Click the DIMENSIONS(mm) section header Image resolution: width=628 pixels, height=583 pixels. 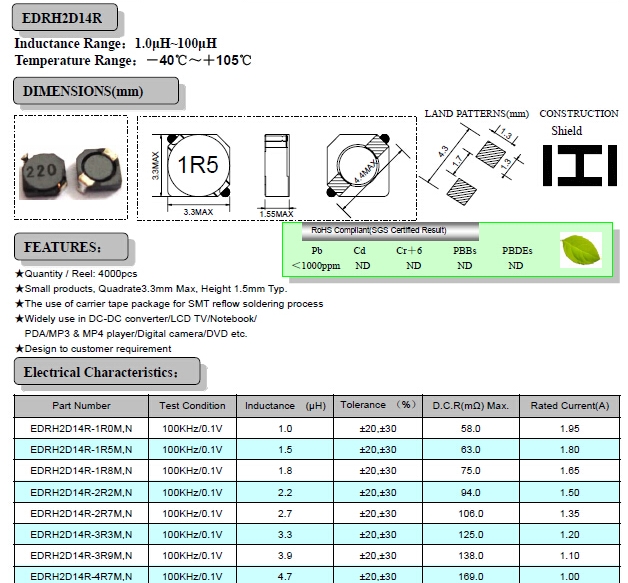pos(97,91)
